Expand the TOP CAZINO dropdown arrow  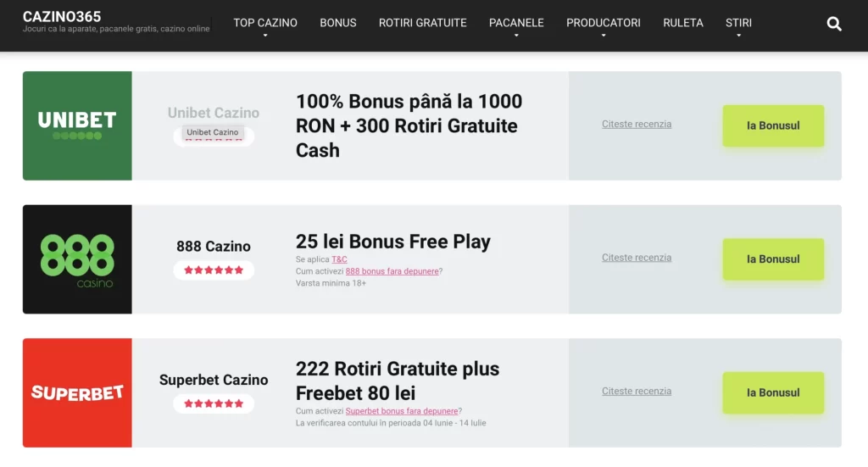click(x=265, y=36)
